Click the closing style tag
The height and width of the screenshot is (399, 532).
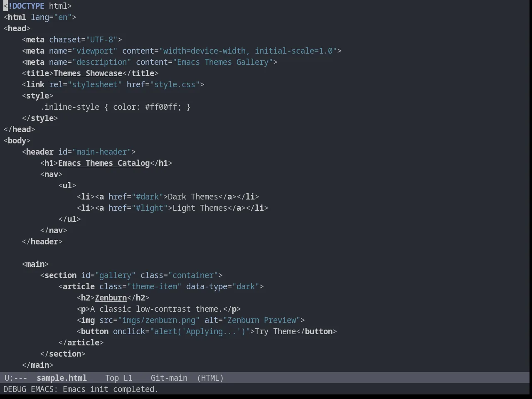(x=40, y=118)
